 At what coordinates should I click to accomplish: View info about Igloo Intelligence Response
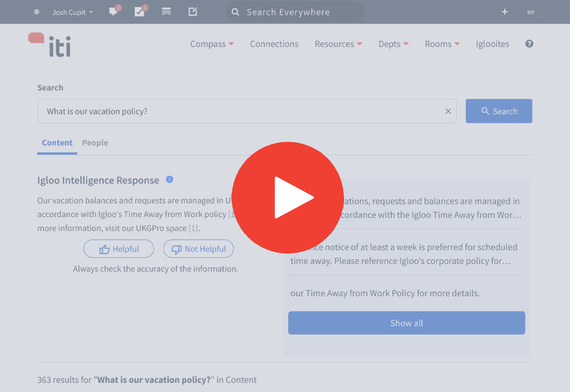[x=169, y=180]
